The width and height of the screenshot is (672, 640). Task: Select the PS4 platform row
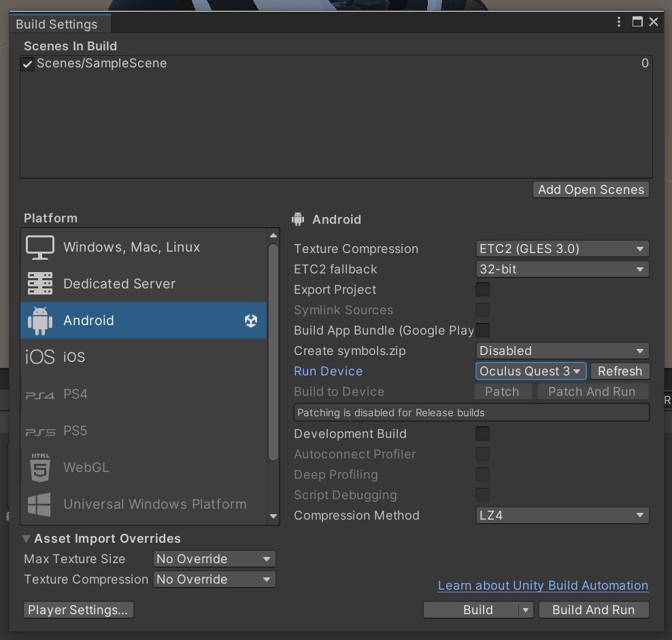[x=144, y=394]
